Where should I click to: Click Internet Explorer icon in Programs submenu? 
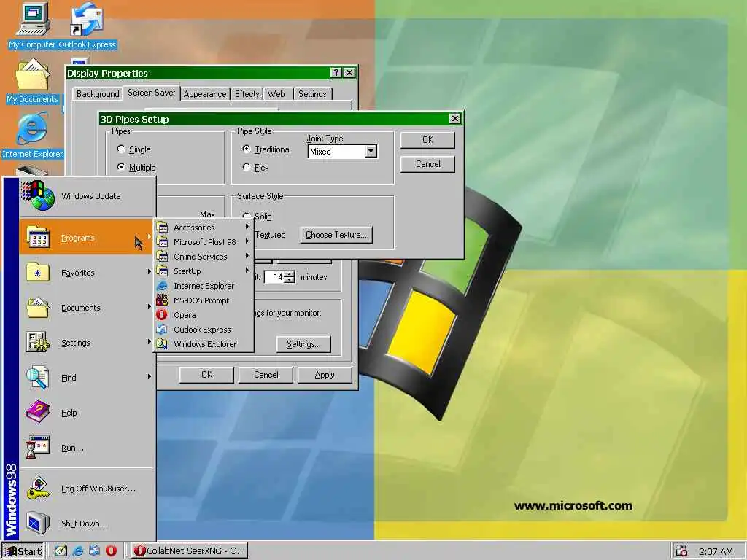point(162,286)
